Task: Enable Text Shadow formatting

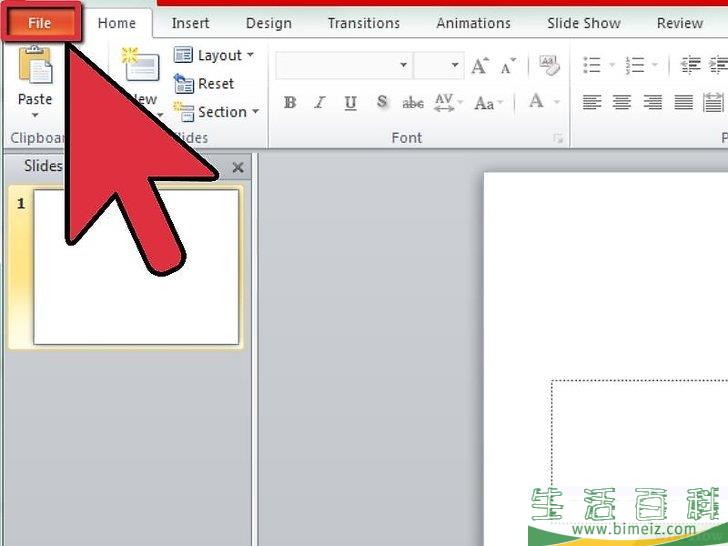Action: pyautogui.click(x=381, y=102)
